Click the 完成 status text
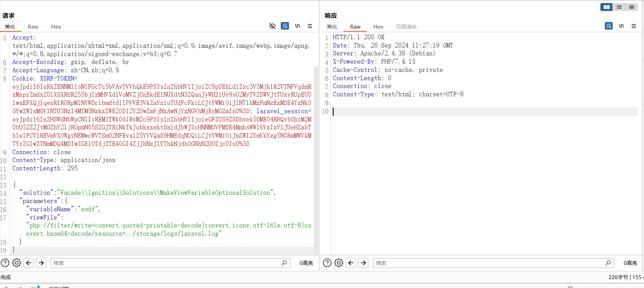Viewport: 644px width, 288px height. click(5, 277)
